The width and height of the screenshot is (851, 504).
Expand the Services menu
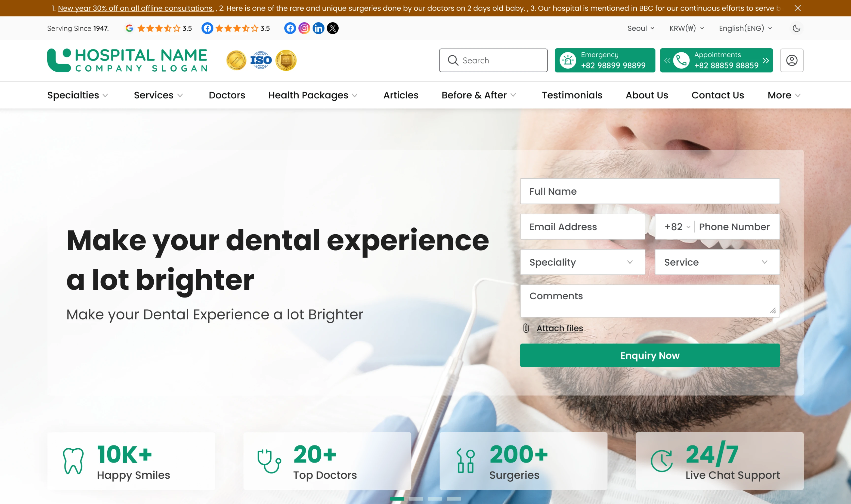[159, 95]
